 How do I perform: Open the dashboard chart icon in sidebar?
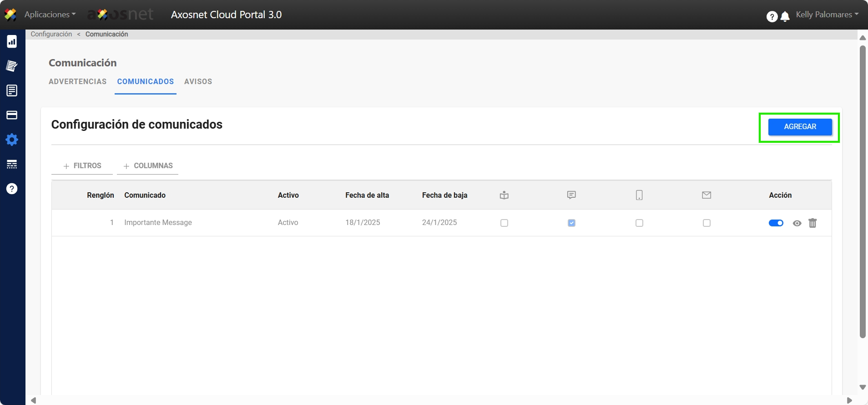(x=12, y=42)
